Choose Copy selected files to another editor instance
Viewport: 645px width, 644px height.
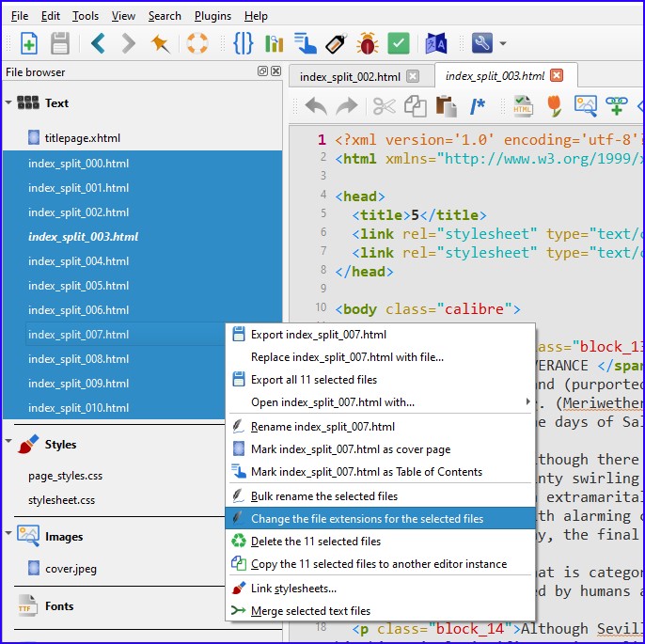[x=380, y=564]
